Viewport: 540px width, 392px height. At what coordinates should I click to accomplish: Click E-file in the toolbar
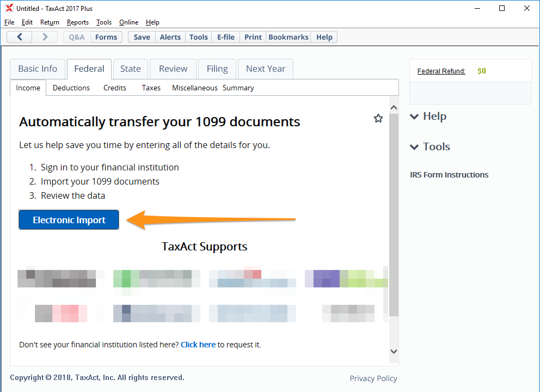tap(226, 37)
